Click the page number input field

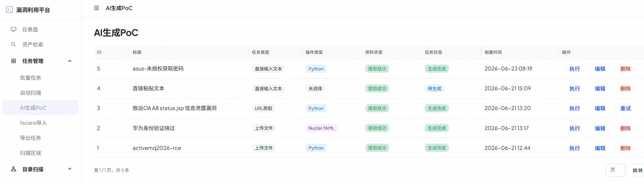(x=615, y=170)
